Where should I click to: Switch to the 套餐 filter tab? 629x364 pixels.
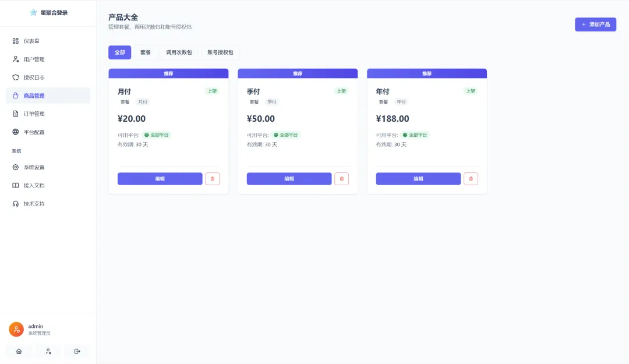point(145,52)
